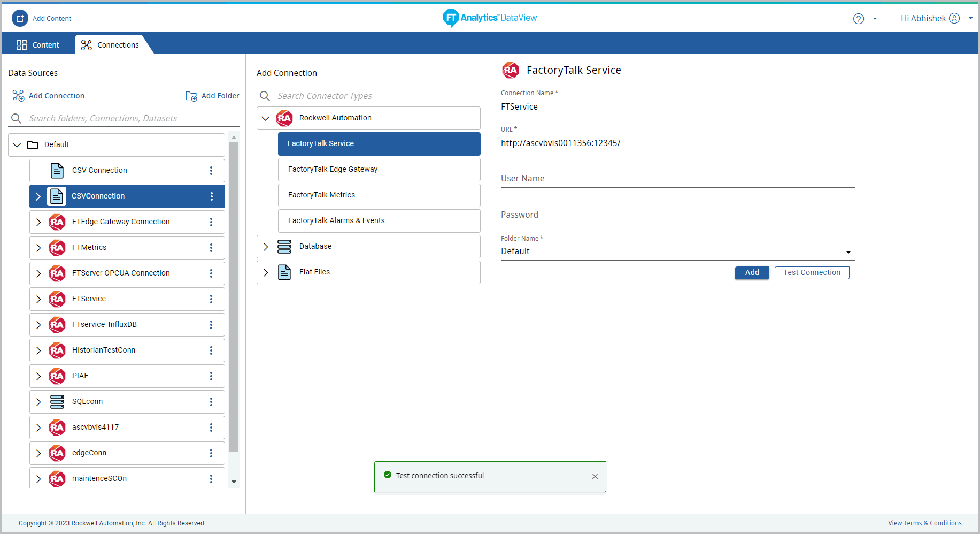
Task: Open the FTservice_InfluxDB options menu
Action: 211,324
